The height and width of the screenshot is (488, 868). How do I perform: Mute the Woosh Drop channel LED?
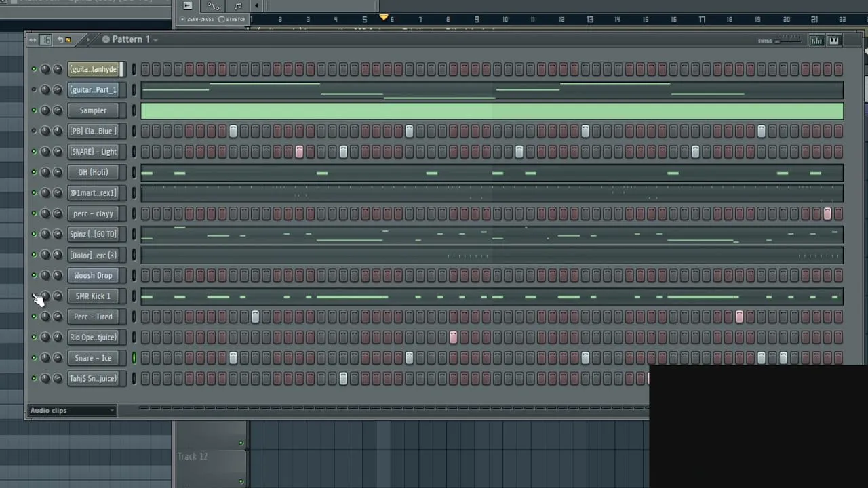pyautogui.click(x=33, y=276)
